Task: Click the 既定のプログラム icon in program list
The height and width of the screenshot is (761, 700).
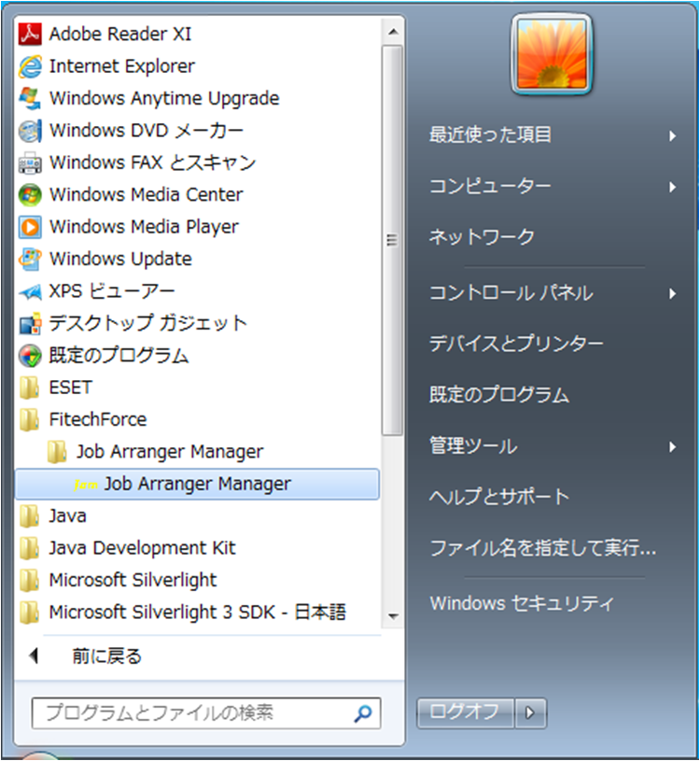Action: coord(30,355)
